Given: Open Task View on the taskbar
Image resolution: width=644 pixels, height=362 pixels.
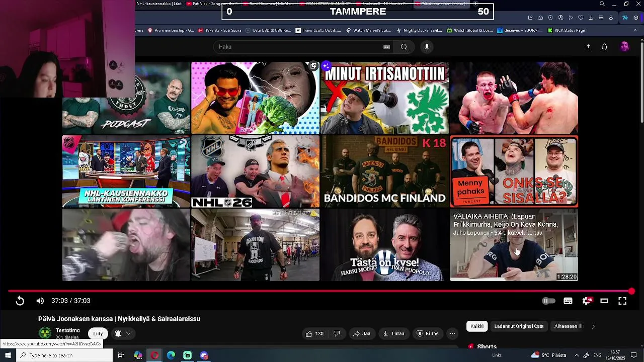Looking at the screenshot, I should pos(121,355).
